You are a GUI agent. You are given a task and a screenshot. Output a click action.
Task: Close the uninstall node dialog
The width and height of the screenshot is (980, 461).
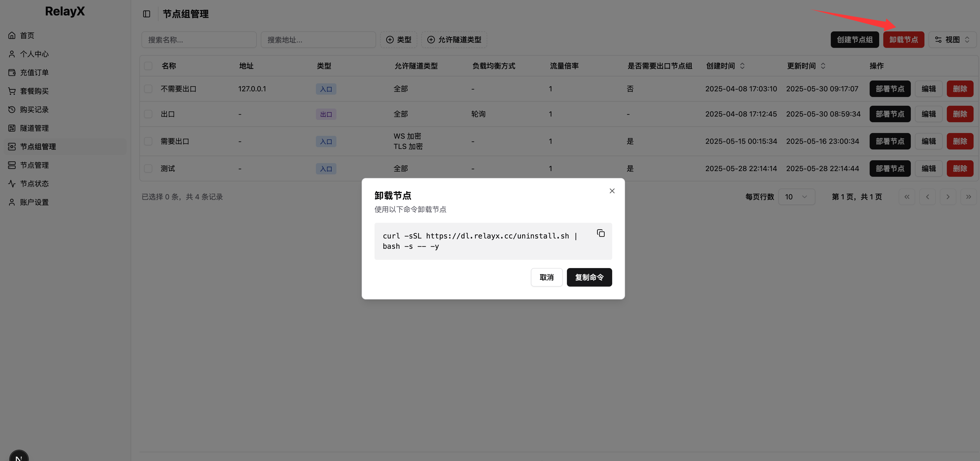612,191
